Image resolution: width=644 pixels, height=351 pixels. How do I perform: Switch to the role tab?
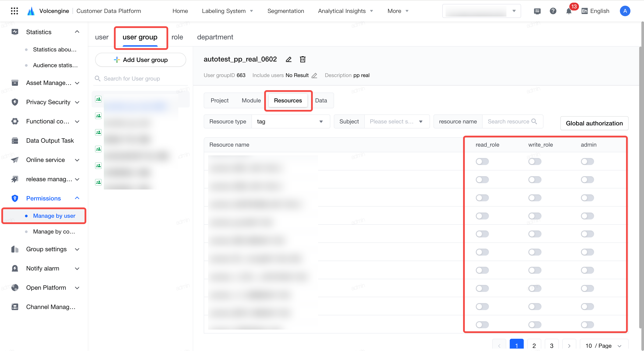(177, 37)
